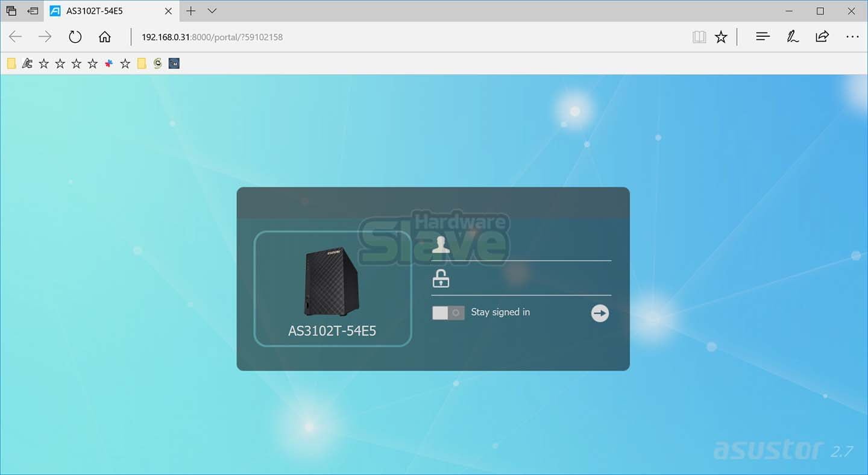Open the red and blue pinwheel bookmark
868x475 pixels.
pyautogui.click(x=108, y=63)
